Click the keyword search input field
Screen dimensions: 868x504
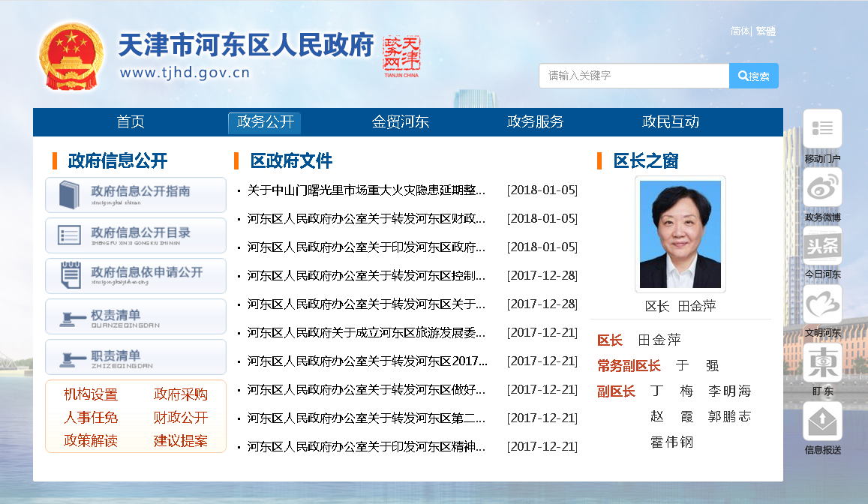click(x=634, y=76)
